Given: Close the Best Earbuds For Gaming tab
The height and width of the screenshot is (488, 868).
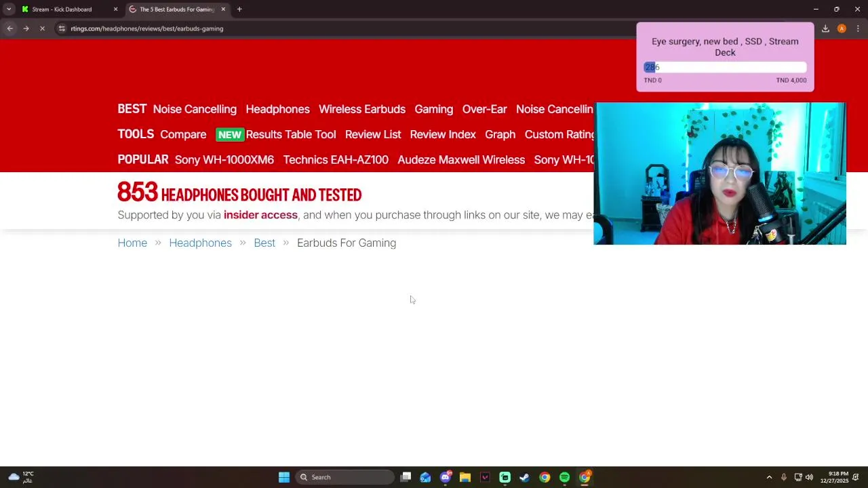Looking at the screenshot, I should 223,9.
